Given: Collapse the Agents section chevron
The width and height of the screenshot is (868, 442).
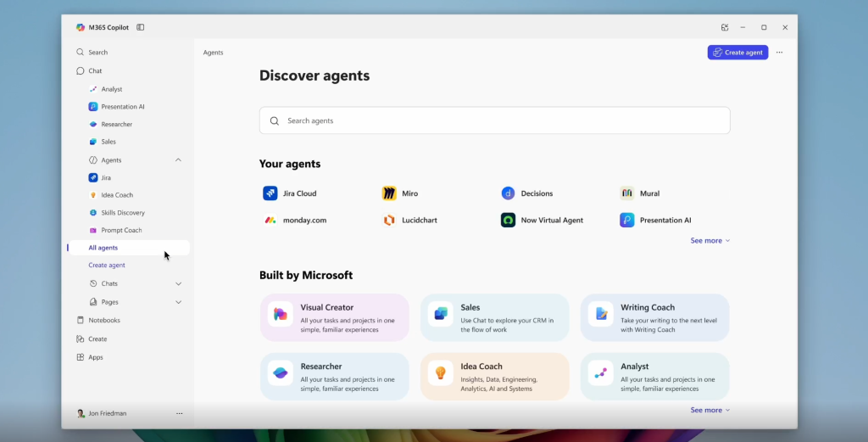Looking at the screenshot, I should (x=178, y=160).
